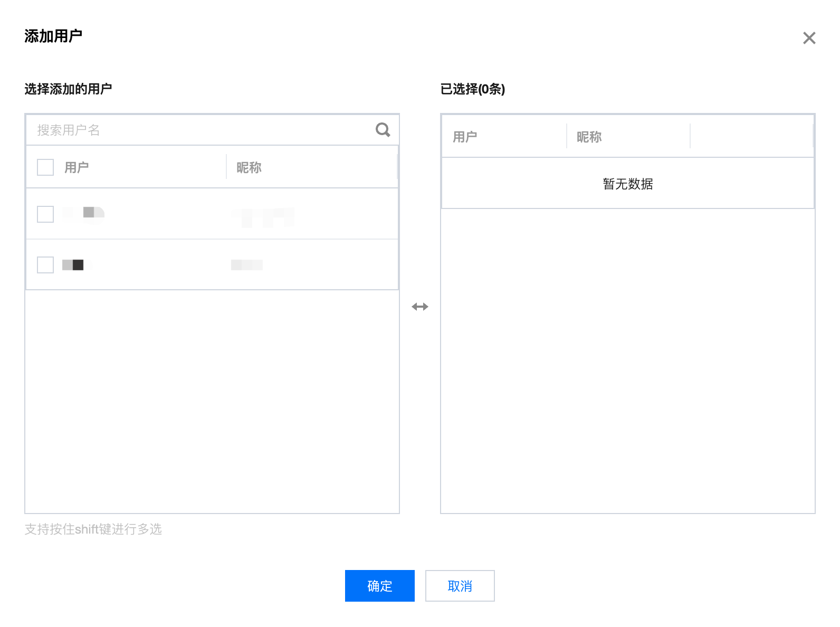Click 用户 column header in selected table

click(465, 137)
